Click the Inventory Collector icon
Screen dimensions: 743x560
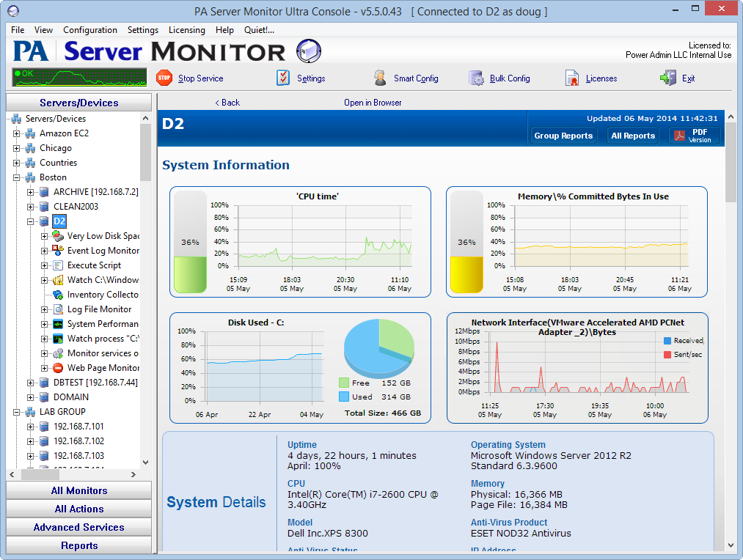click(58, 295)
